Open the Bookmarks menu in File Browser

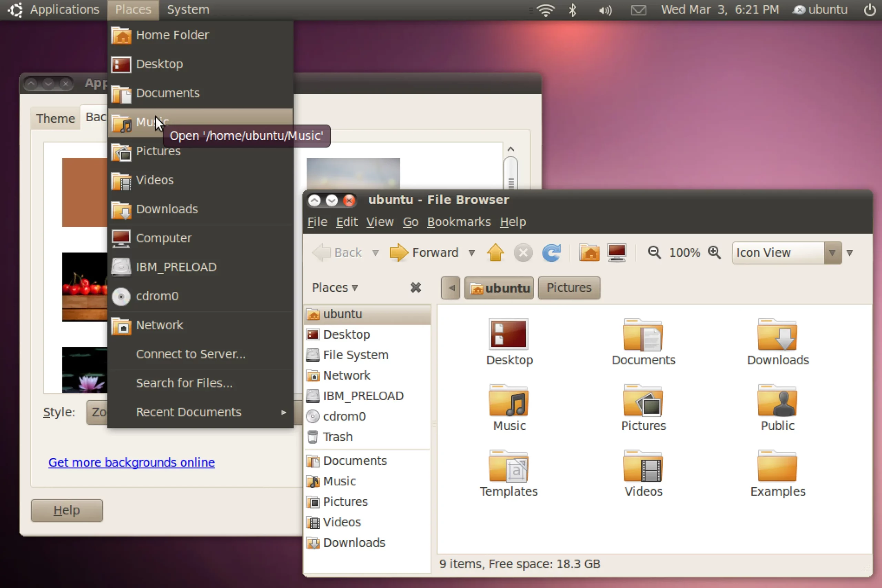point(459,222)
